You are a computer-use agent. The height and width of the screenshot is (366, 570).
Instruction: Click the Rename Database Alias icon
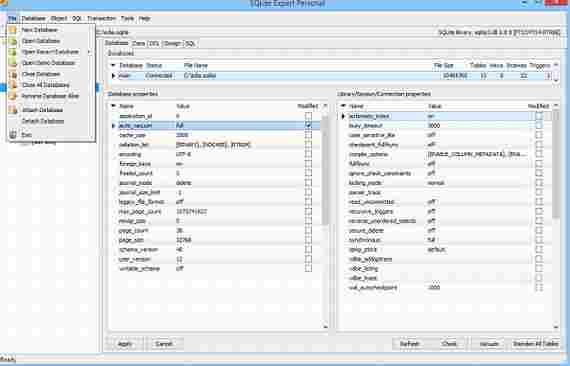13,96
